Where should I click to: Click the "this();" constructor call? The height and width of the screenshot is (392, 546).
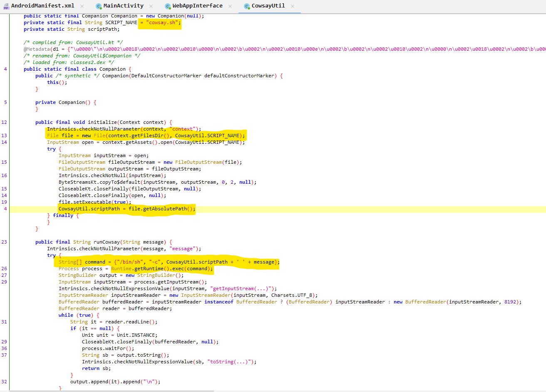click(57, 82)
